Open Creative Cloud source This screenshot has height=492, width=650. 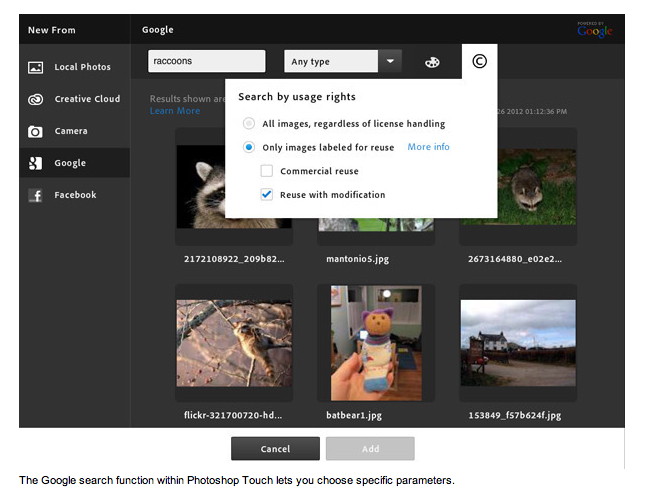75,99
